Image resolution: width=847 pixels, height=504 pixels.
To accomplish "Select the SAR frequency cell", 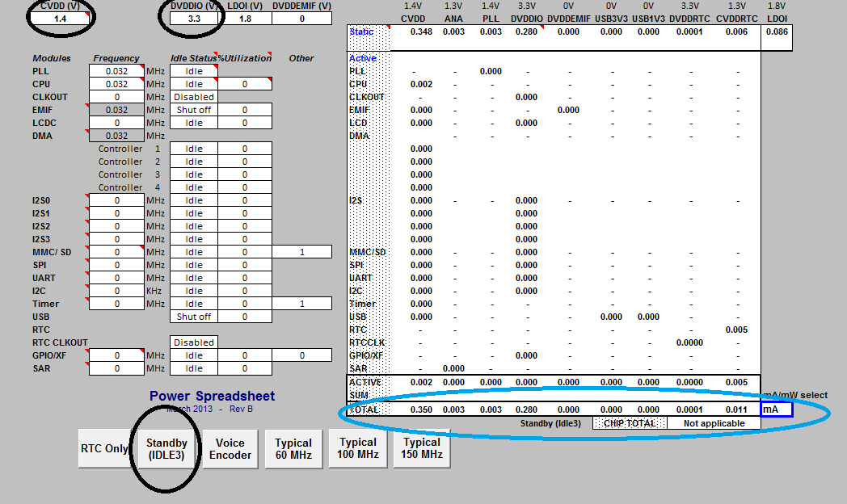I will click(x=116, y=368).
